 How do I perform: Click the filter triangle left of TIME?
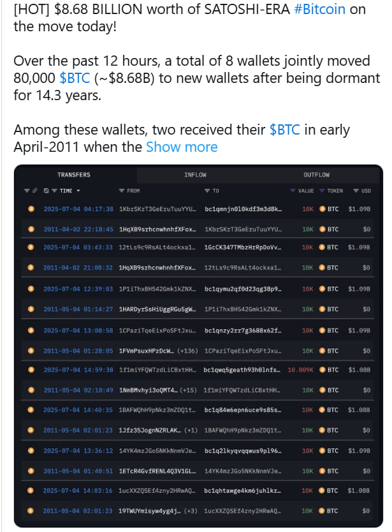point(54,189)
